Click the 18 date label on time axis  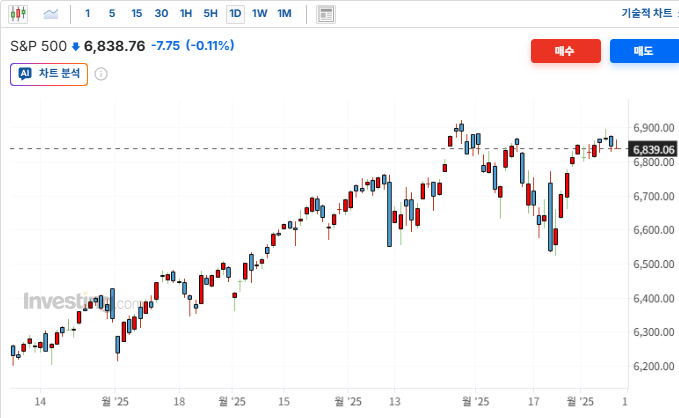[x=179, y=402]
